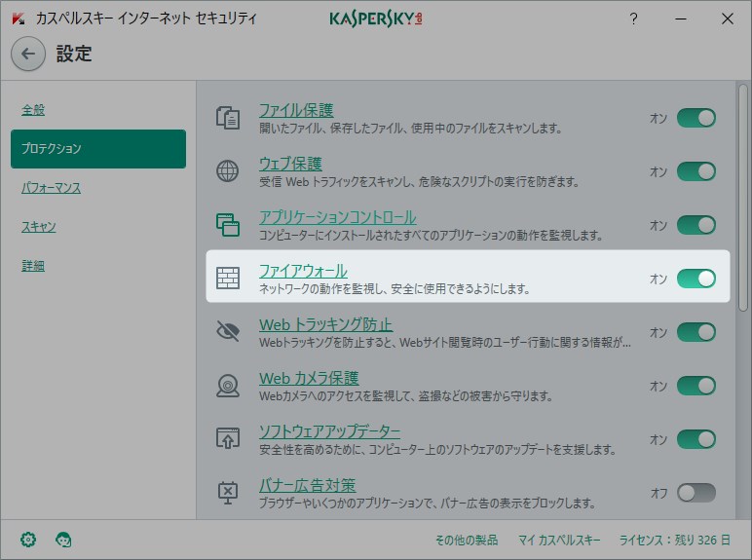This screenshot has width=752, height=560.
Task: Turn off ウェブ保護 toggle
Action: coord(696,171)
